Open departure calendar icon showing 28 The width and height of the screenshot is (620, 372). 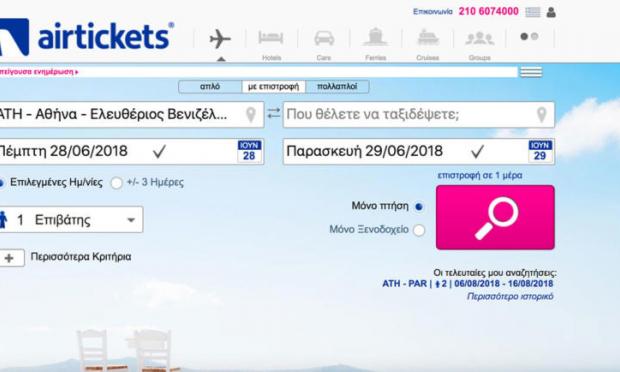point(249,151)
